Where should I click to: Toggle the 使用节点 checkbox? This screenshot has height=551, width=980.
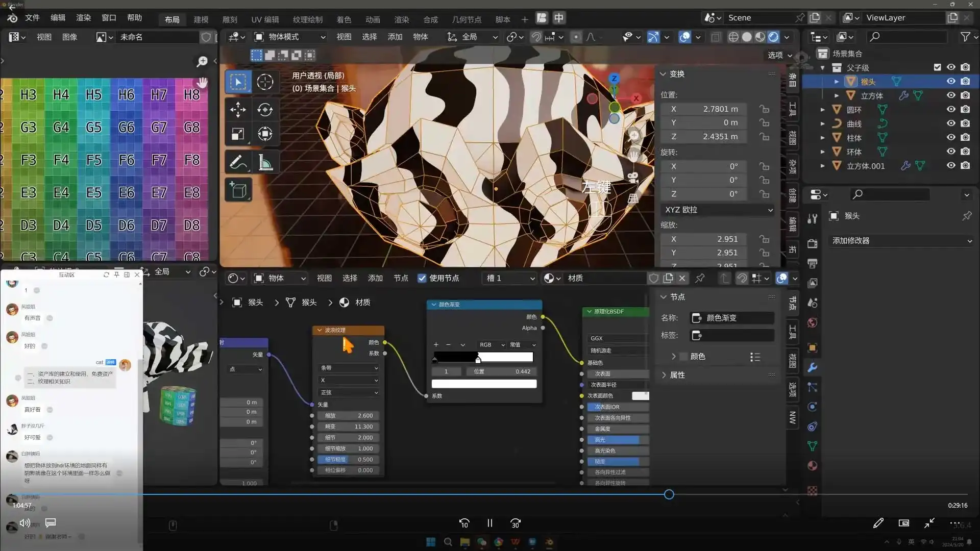[x=422, y=278]
